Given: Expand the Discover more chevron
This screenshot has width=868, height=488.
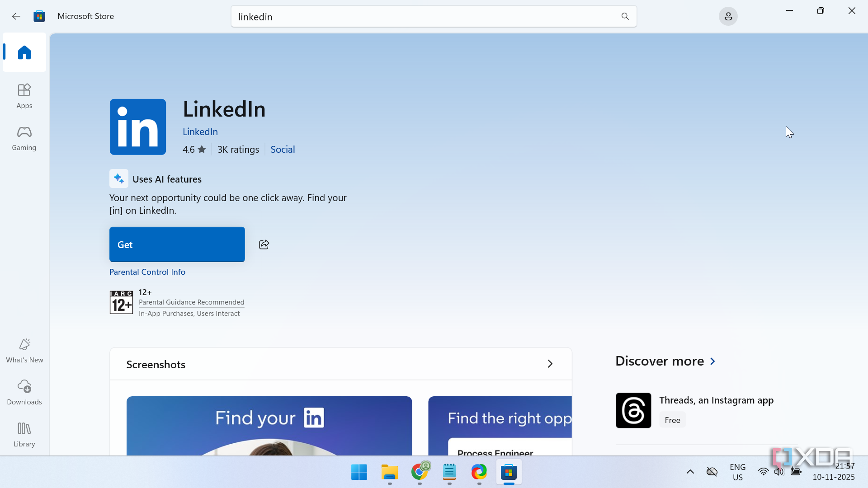Looking at the screenshot, I should pos(713,361).
